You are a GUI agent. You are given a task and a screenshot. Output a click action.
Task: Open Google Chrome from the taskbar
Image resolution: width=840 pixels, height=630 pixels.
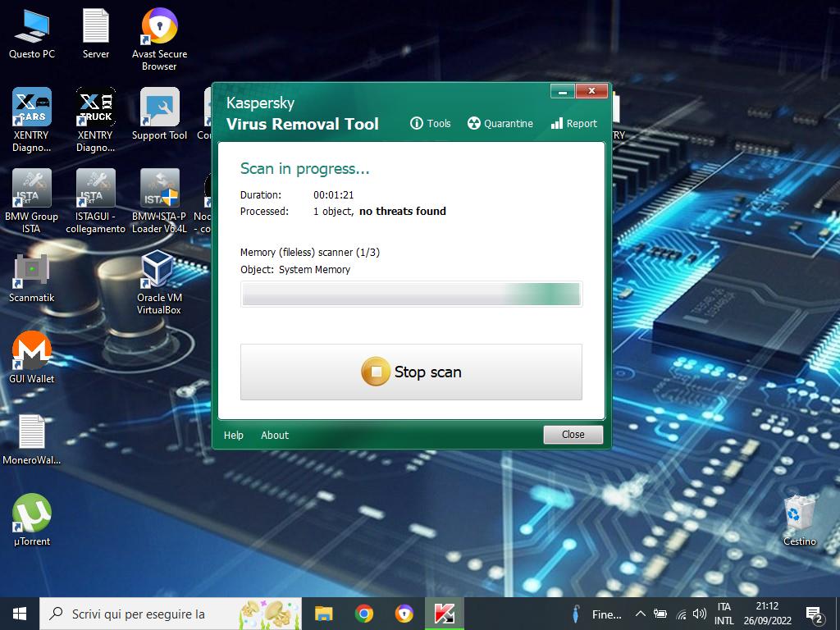[x=364, y=614]
